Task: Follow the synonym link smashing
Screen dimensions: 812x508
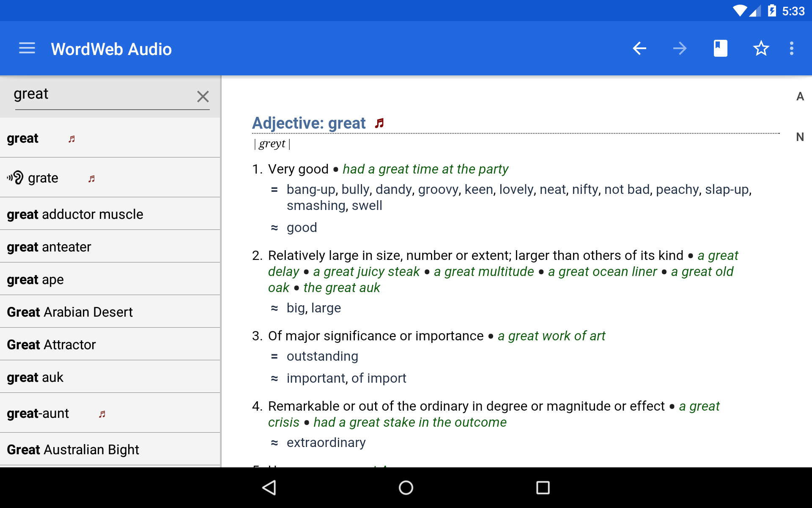Action: point(316,206)
